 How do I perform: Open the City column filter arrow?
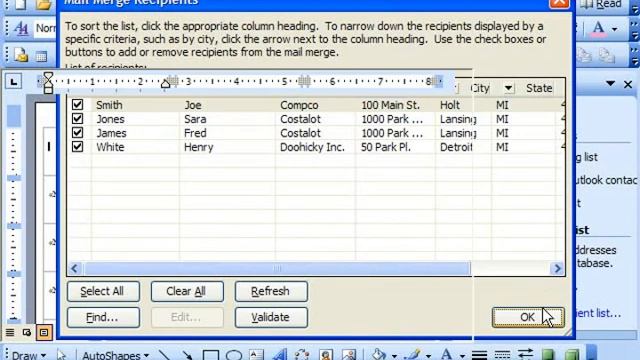(x=508, y=88)
